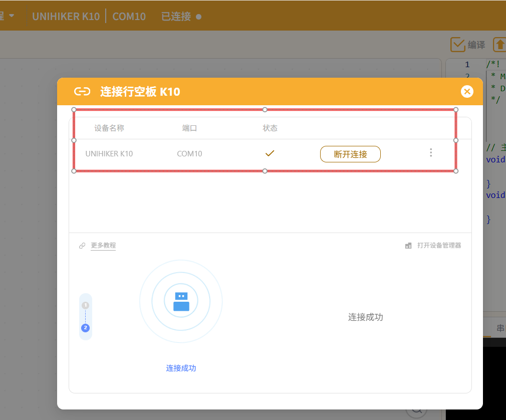Click the magnifier zoom icon below the dialog
The height and width of the screenshot is (420, 506).
click(x=416, y=411)
